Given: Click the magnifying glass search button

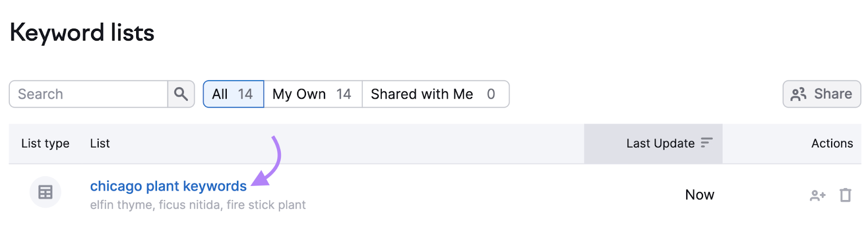Looking at the screenshot, I should click(x=181, y=94).
